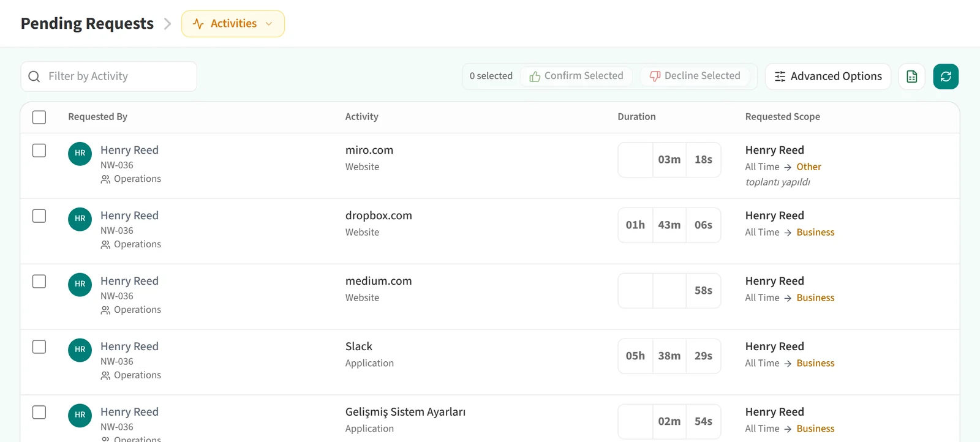Click the HR avatar in medium.com row
This screenshot has height=442, width=980.
(80, 285)
